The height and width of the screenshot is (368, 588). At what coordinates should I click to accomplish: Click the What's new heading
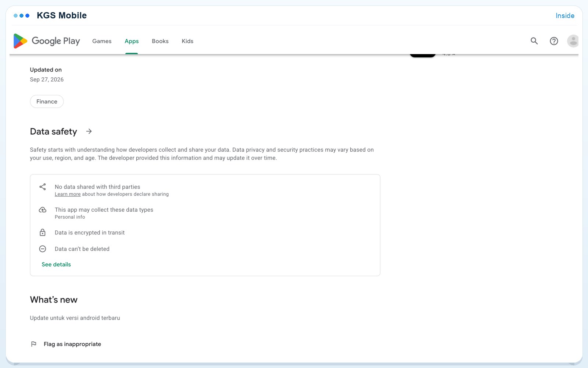pyautogui.click(x=54, y=300)
